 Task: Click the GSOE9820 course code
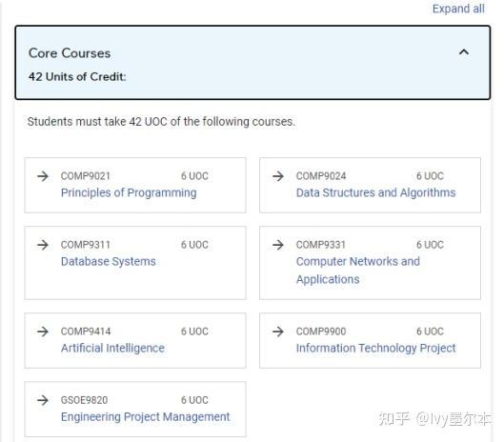point(84,400)
